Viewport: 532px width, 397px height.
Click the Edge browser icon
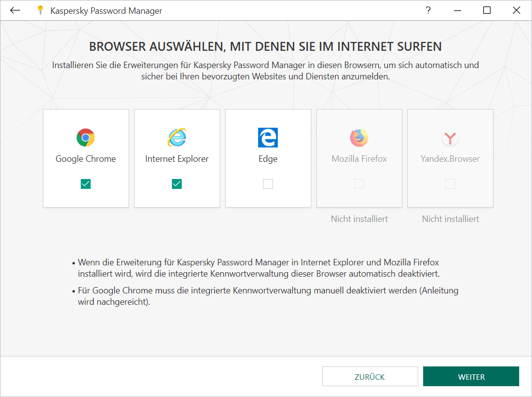pos(268,138)
